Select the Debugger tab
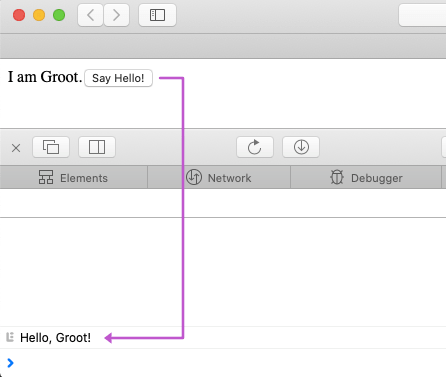This screenshot has height=377, width=446. click(x=366, y=178)
